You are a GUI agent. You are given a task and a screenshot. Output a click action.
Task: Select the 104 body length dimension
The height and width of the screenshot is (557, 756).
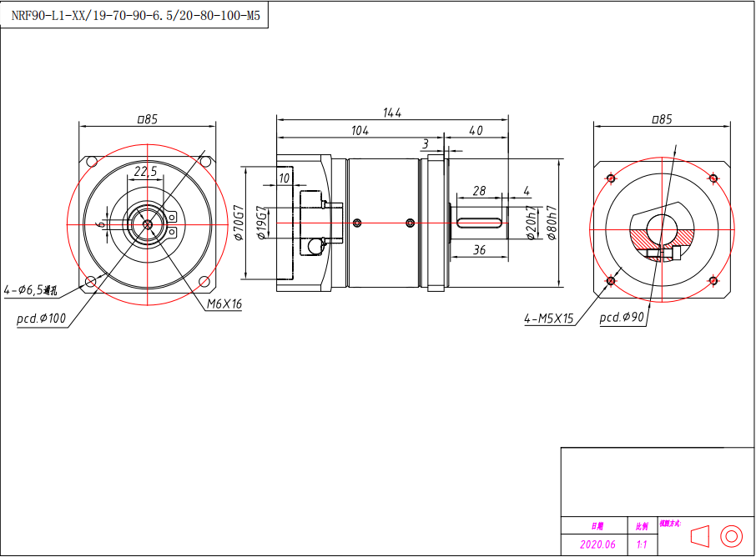360,131
